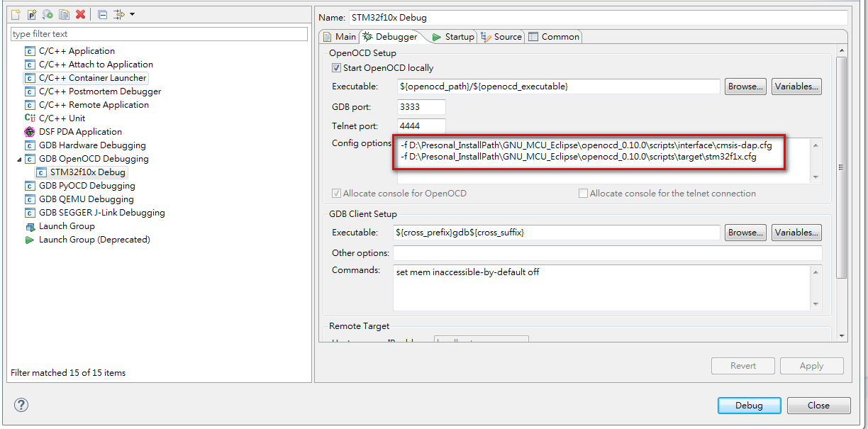Select the C/C++ Attach to Application icon
This screenshot has height=429, width=868.
[x=30, y=65]
